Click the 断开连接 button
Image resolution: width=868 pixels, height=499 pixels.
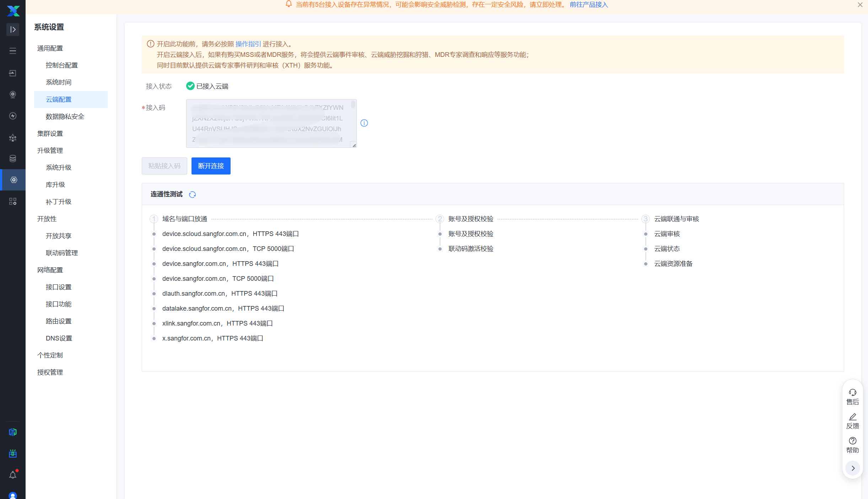[x=211, y=166]
